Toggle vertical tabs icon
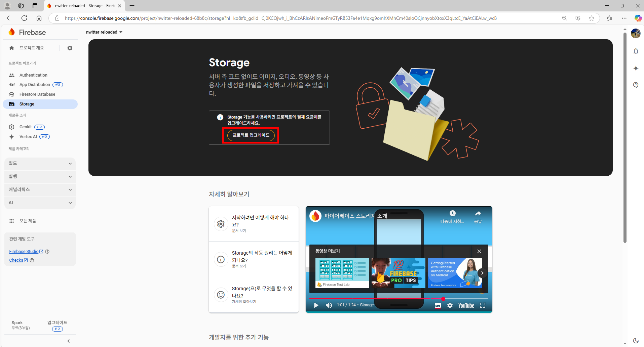The height and width of the screenshot is (347, 644). (x=35, y=6)
